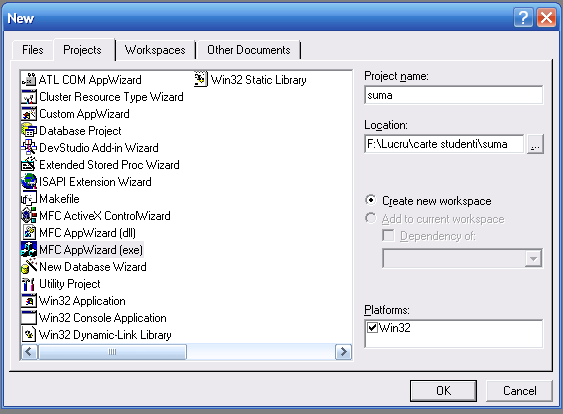Open the Dependency of dropdown arrow
This screenshot has height=414, width=563.
coord(533,258)
